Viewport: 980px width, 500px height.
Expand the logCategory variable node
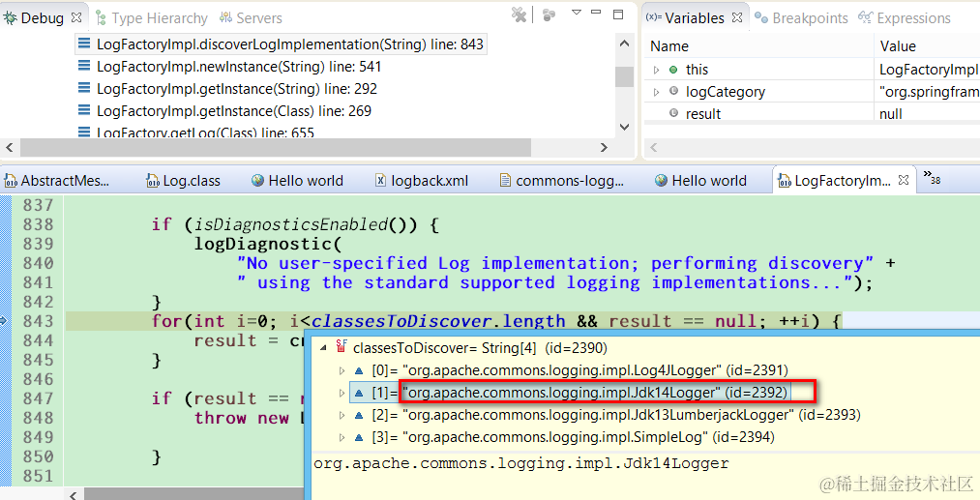656,92
